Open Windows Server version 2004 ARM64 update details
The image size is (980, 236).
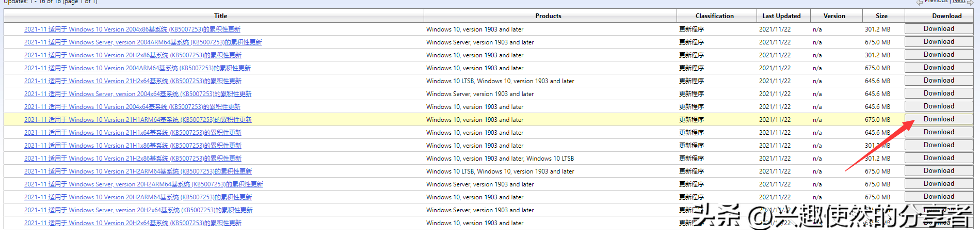click(x=143, y=42)
